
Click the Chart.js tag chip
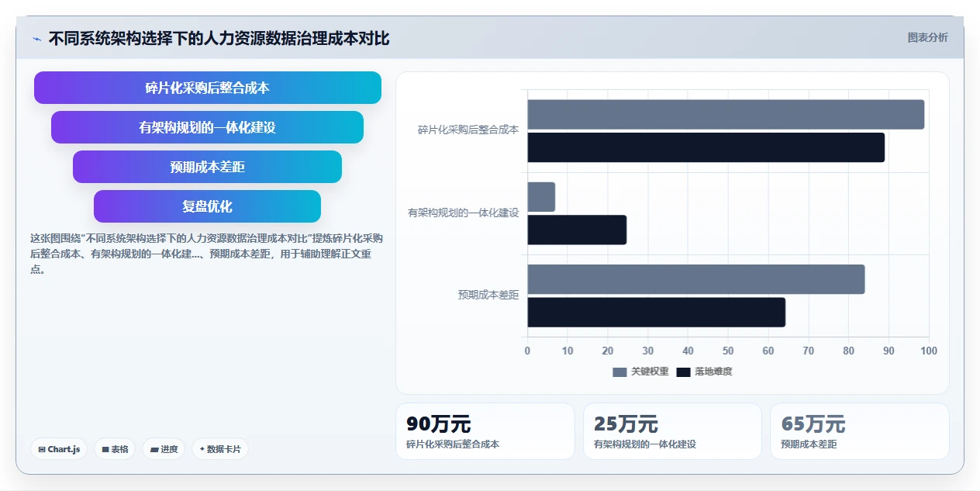tap(59, 449)
